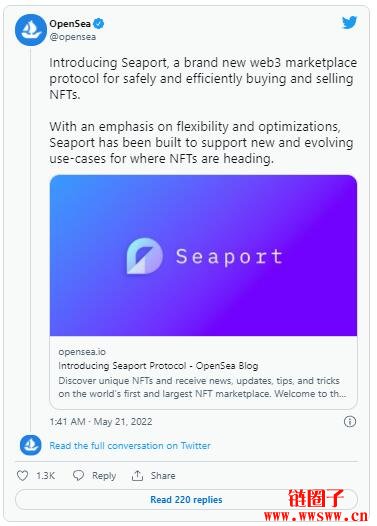Screen dimensions: 377x526
Task: Click the Read 220 replies button
Action: [186, 499]
